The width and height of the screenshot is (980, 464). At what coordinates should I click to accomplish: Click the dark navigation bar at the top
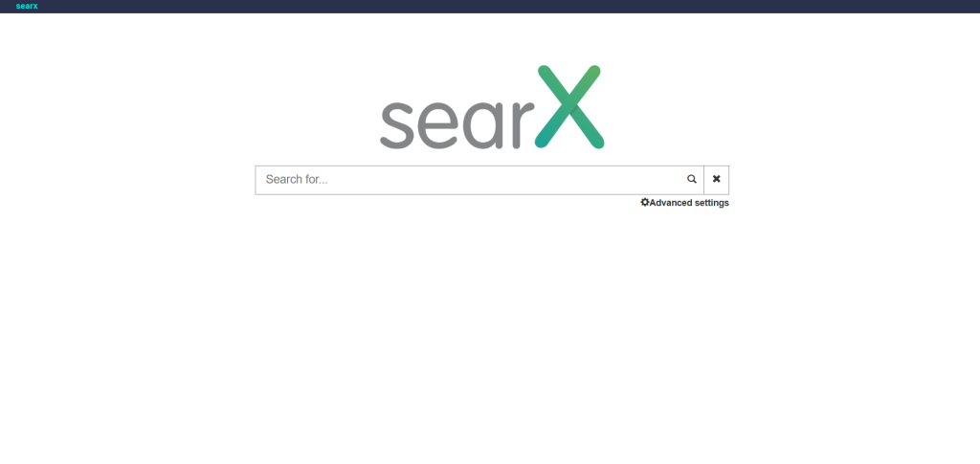[490, 7]
